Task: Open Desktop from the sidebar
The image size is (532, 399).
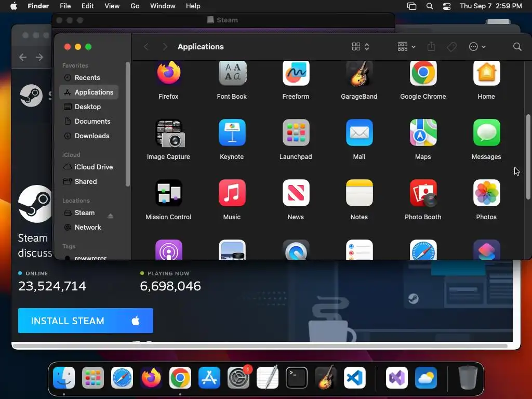Action: (89, 107)
